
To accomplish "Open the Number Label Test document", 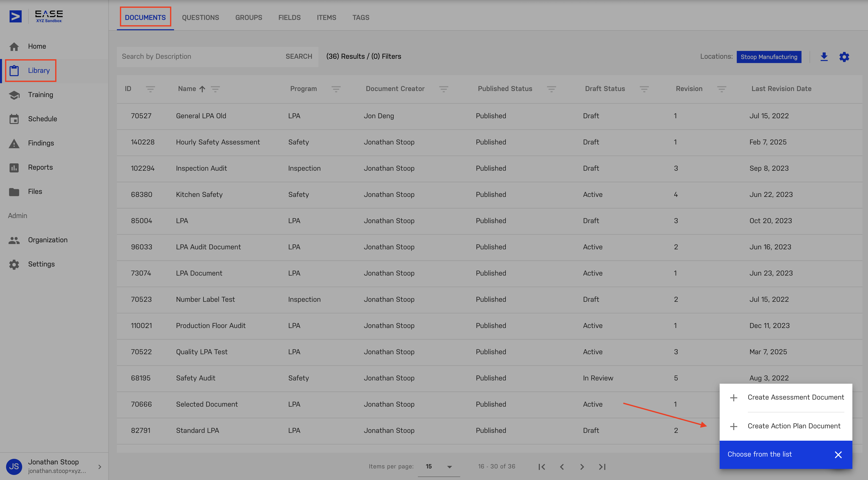I will 205,299.
